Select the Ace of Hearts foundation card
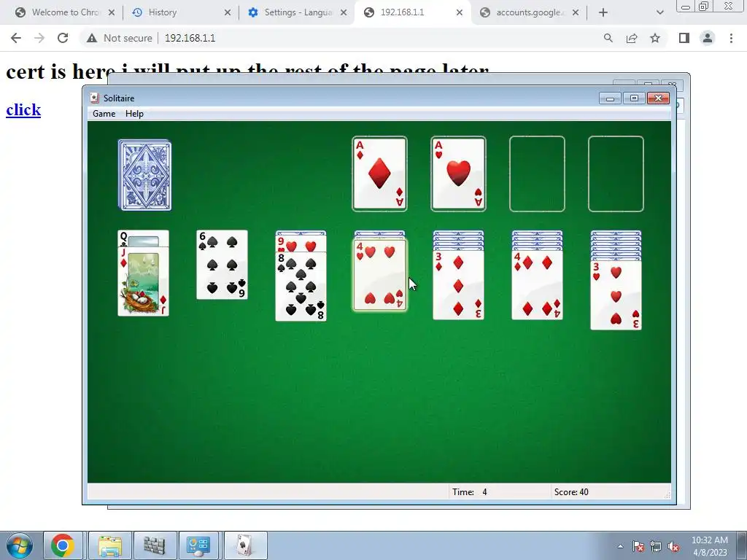The image size is (747, 560). [x=458, y=174]
